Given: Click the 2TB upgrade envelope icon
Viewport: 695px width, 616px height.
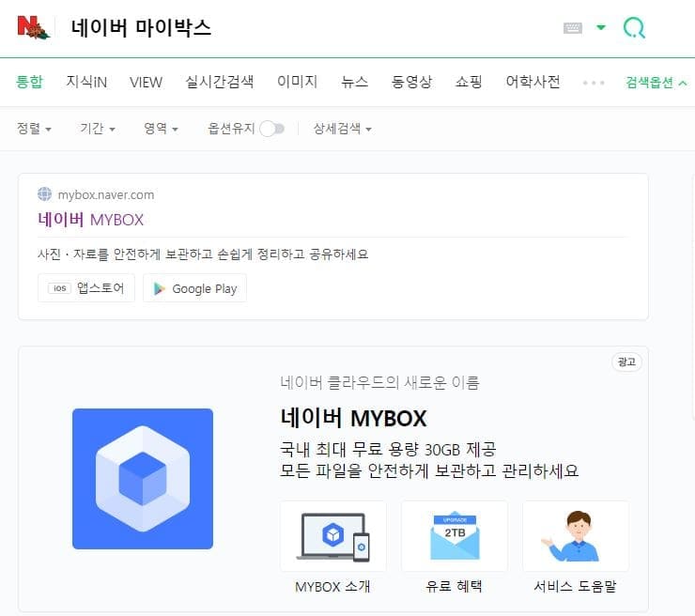Looking at the screenshot, I should (455, 536).
